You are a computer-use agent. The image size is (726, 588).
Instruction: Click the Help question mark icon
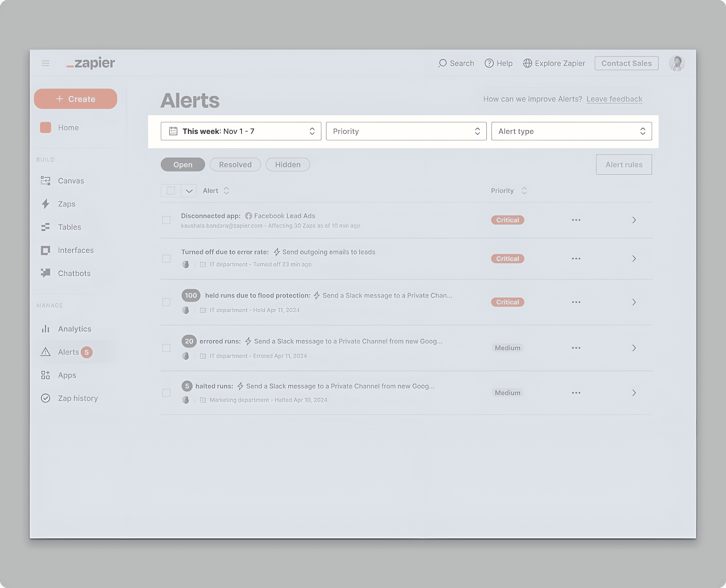(x=489, y=63)
